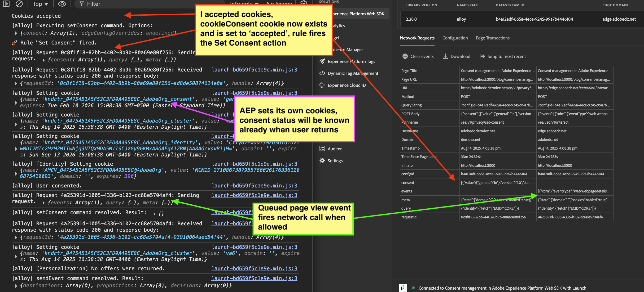The image size is (644, 292).
Task: Click the Auditor checklist icon
Action: (322, 149)
